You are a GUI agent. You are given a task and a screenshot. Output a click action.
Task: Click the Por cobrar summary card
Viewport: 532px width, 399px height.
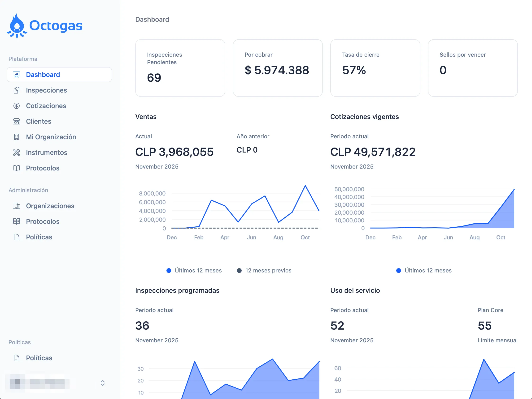(278, 68)
